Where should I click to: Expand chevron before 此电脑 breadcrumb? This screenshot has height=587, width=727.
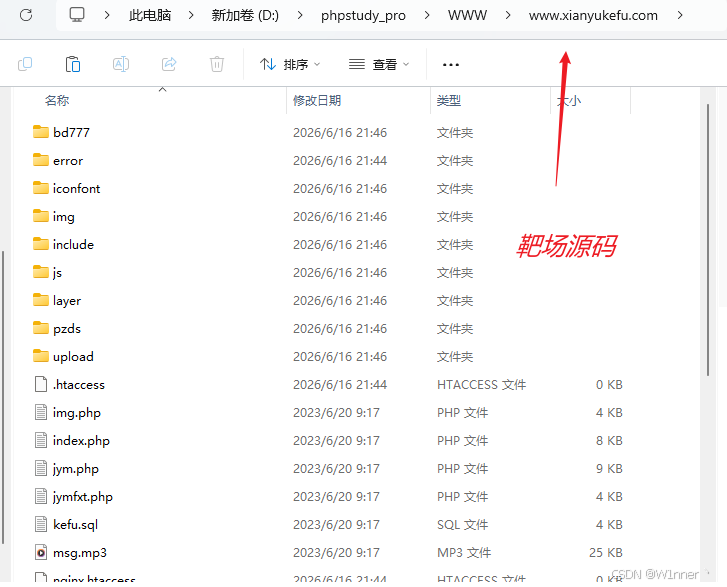point(107,15)
